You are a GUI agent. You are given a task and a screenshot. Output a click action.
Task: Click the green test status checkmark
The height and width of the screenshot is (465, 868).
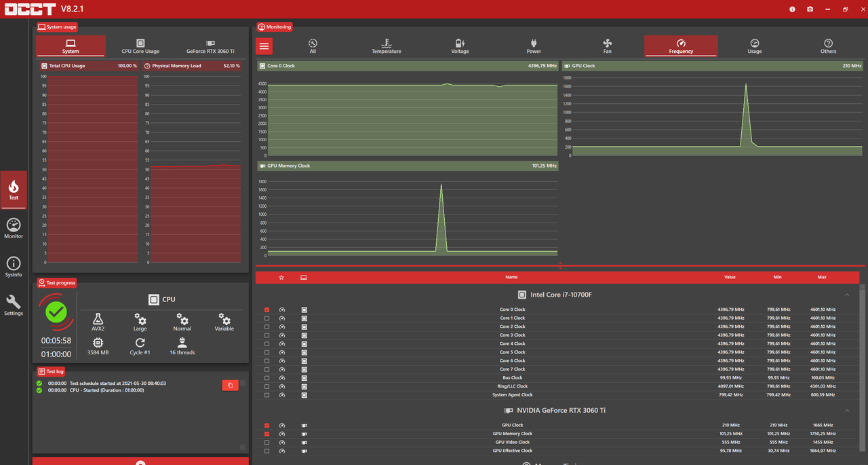56,312
